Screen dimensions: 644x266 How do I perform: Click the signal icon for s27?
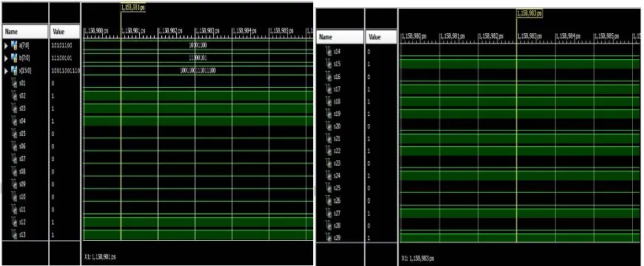pos(328,213)
